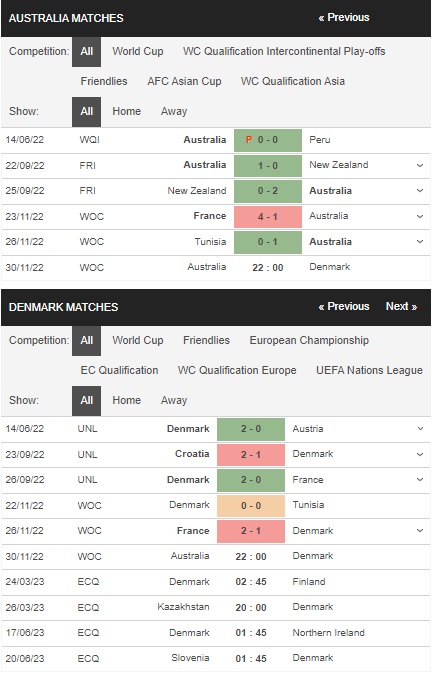The image size is (434, 680).
Task: Expand Denmark vs Austria 2-0 match chevron
Action: (420, 428)
